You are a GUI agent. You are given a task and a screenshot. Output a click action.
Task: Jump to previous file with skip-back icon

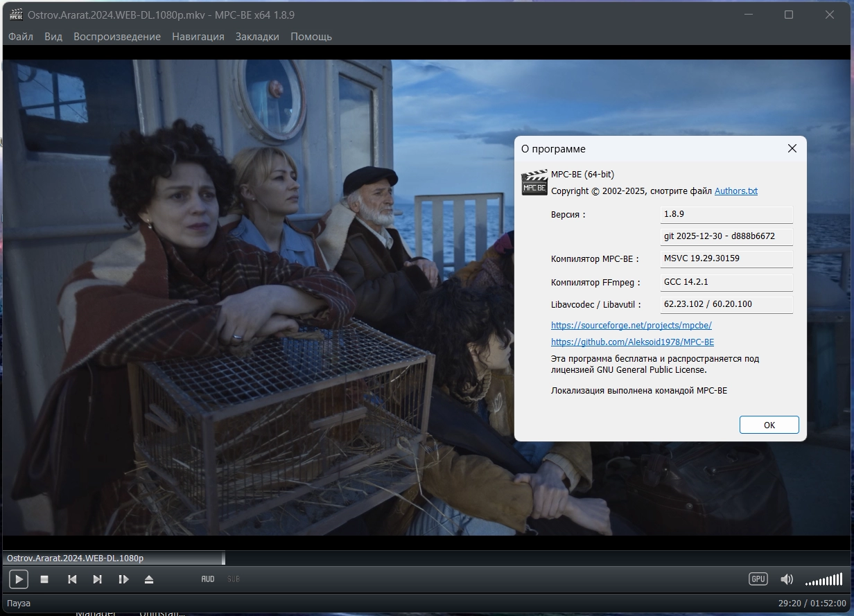[72, 579]
